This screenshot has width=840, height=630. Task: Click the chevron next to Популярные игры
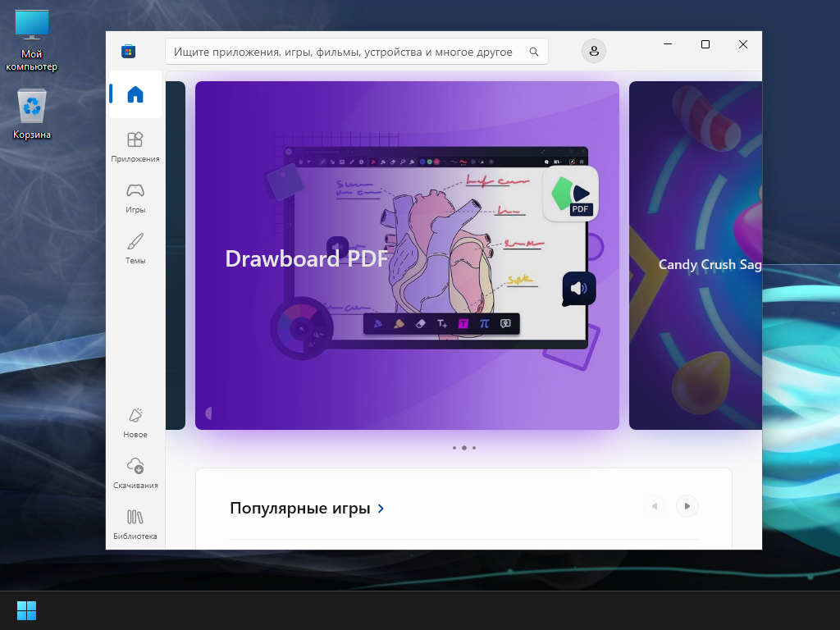[x=381, y=509]
